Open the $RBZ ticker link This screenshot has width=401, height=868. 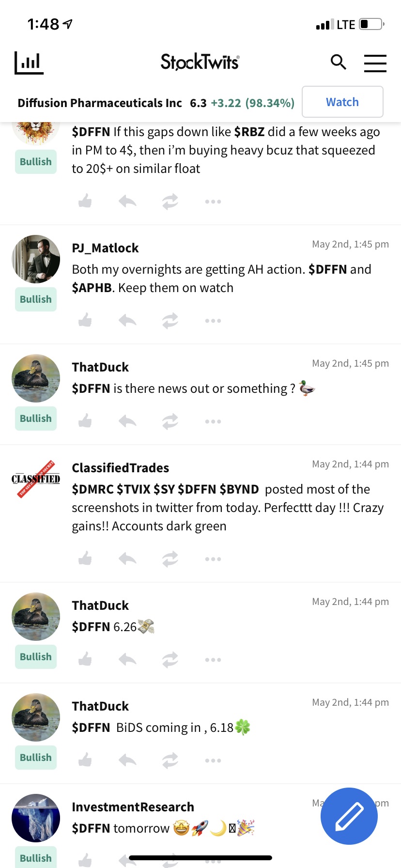pos(249,132)
